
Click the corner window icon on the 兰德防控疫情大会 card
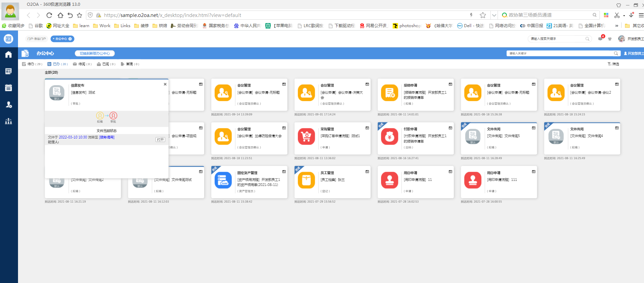pyautogui.click(x=284, y=128)
